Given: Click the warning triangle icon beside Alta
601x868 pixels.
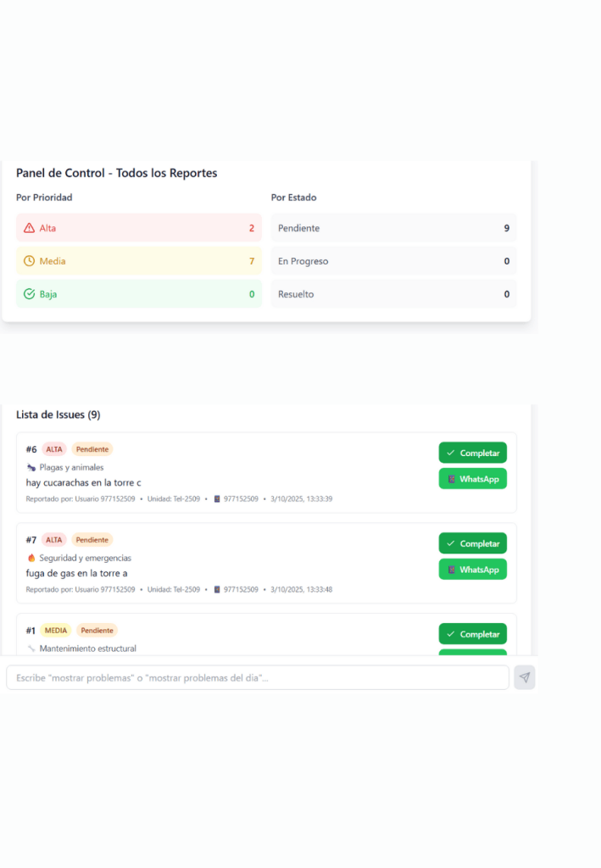Looking at the screenshot, I should point(29,228).
